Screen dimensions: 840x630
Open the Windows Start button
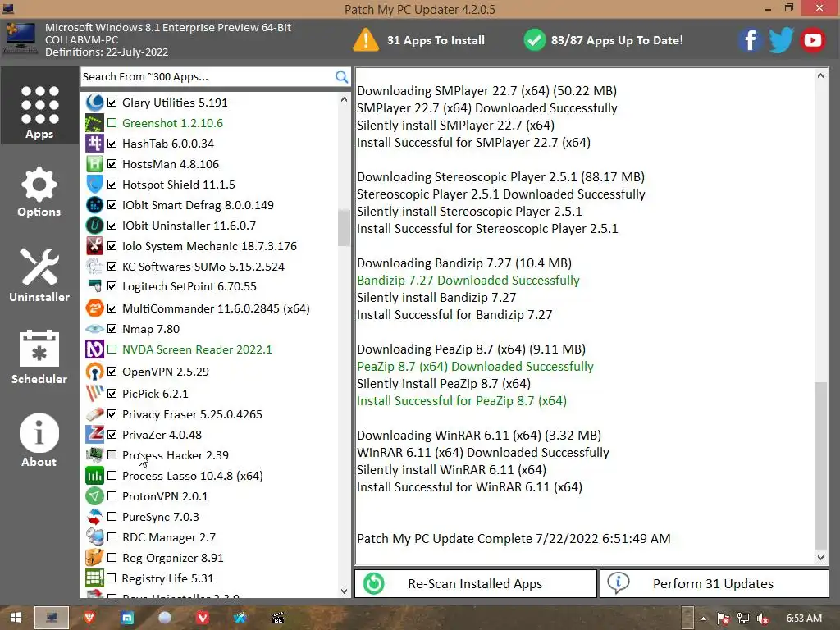[16, 618]
